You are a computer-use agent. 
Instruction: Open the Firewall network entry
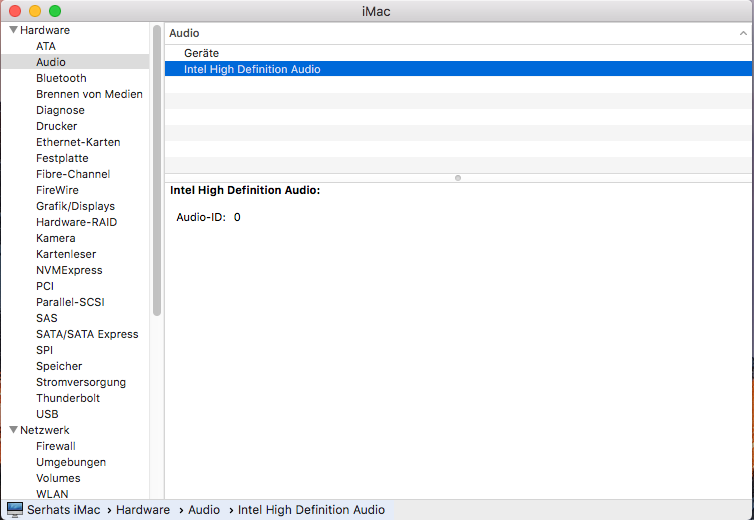point(56,446)
